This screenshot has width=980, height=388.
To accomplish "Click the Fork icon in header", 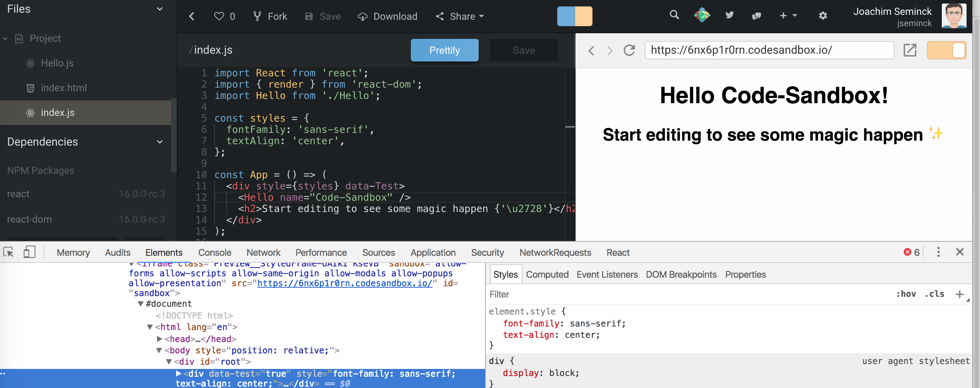I will [x=258, y=16].
